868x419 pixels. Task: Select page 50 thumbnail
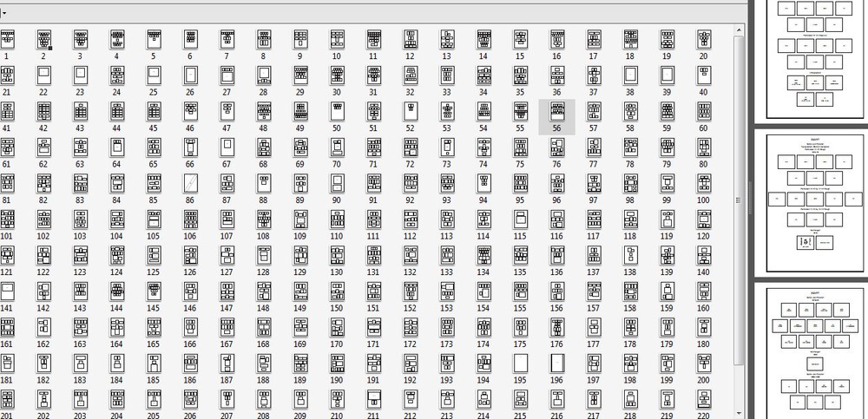(x=337, y=112)
